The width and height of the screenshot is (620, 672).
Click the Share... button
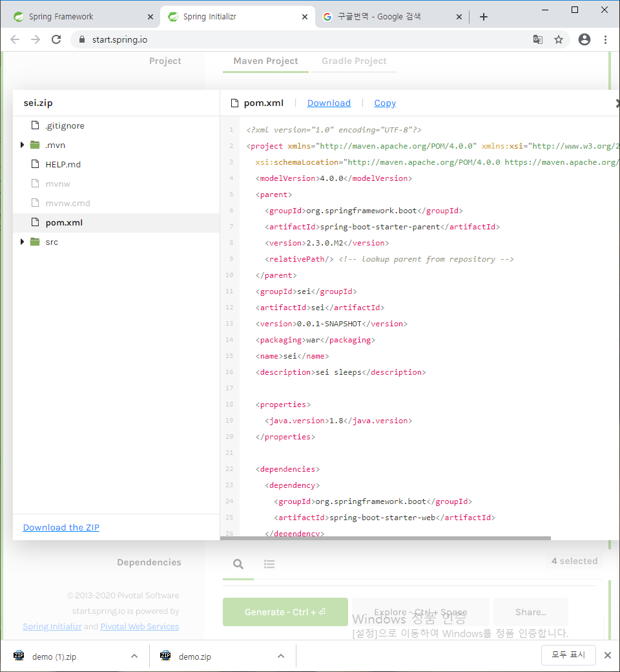pyautogui.click(x=531, y=612)
